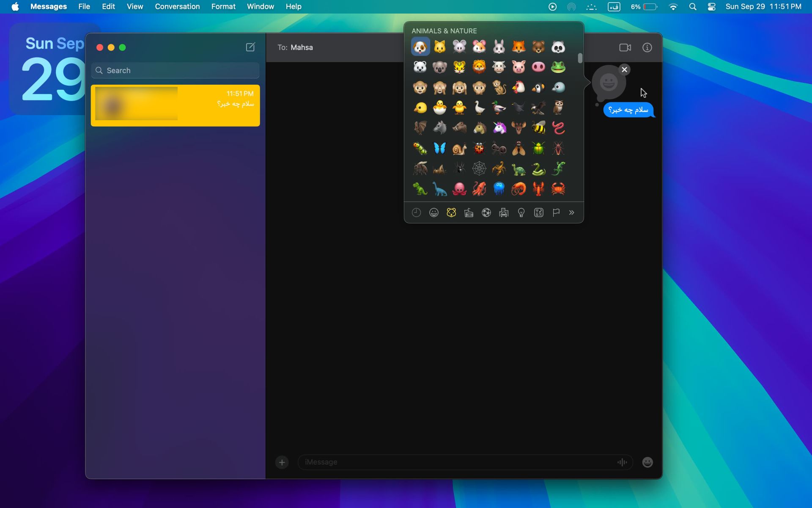Image resolution: width=812 pixels, height=508 pixels.
Task: Open the Smileys & People emoji category tab
Action: tap(434, 213)
